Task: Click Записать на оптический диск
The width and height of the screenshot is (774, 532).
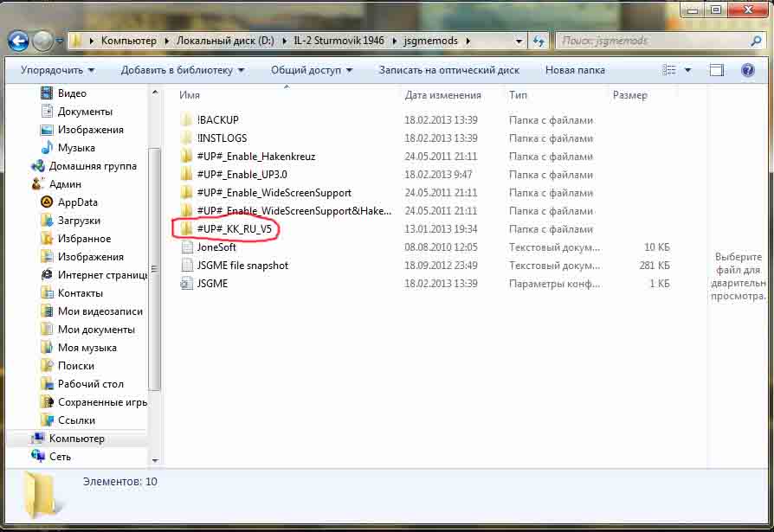Action: [449, 70]
